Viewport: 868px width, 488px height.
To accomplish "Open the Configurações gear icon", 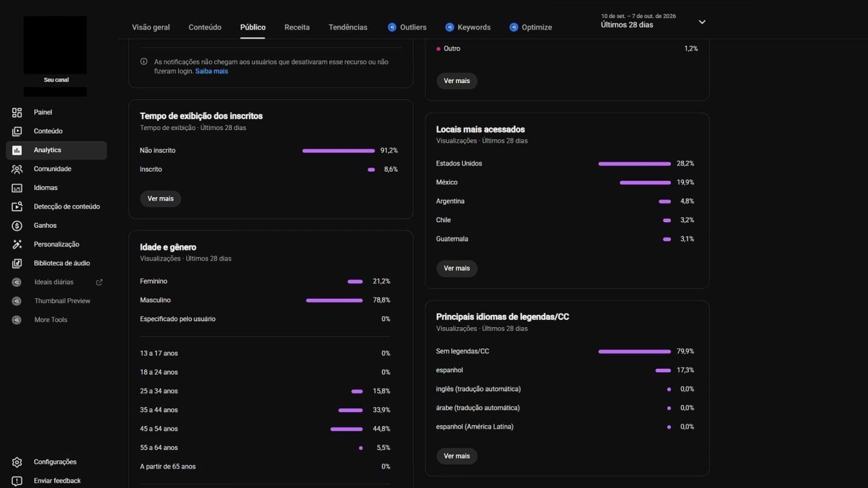I will click(x=17, y=462).
